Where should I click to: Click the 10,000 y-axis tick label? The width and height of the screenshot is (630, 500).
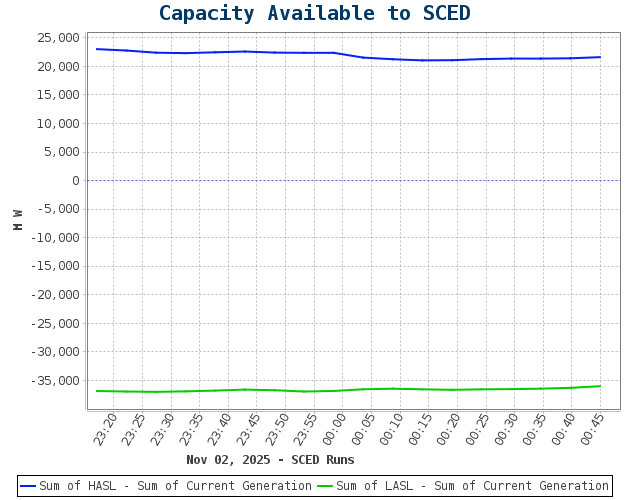pos(58,123)
